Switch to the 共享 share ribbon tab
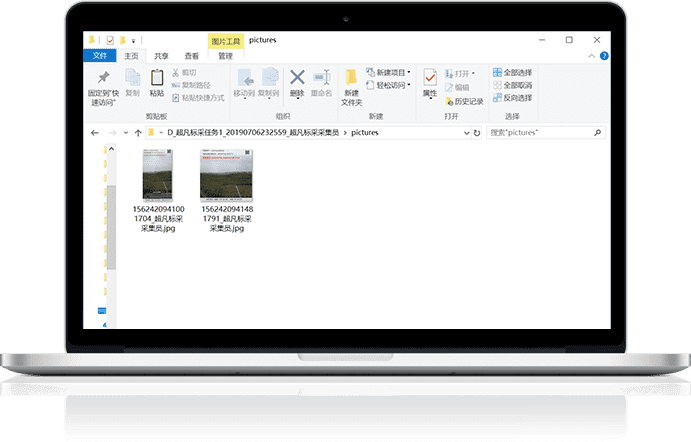The image size is (691, 442). [161, 56]
